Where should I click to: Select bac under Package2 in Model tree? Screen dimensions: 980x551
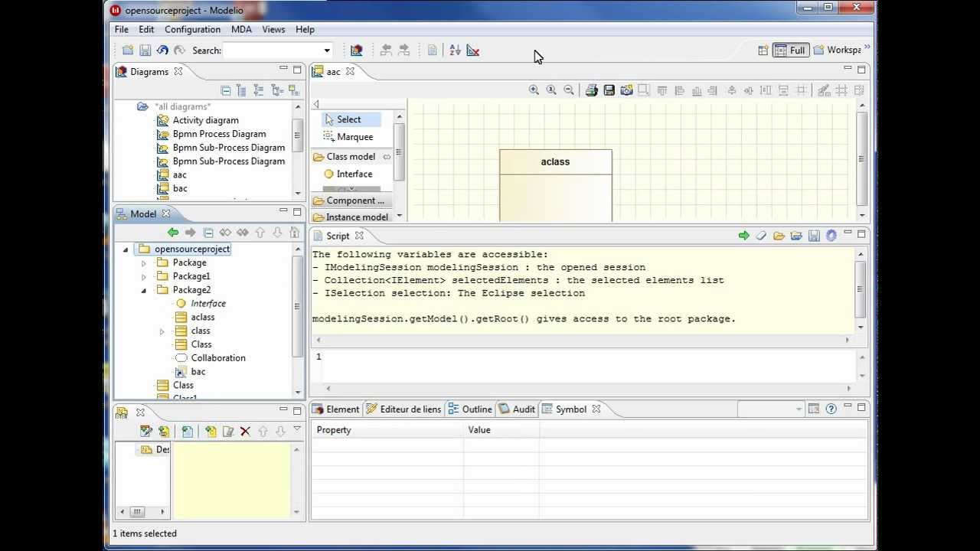[x=190, y=372]
